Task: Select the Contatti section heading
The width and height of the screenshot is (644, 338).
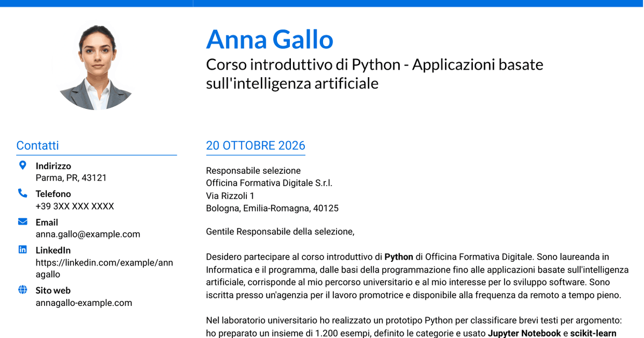Action: (x=38, y=145)
